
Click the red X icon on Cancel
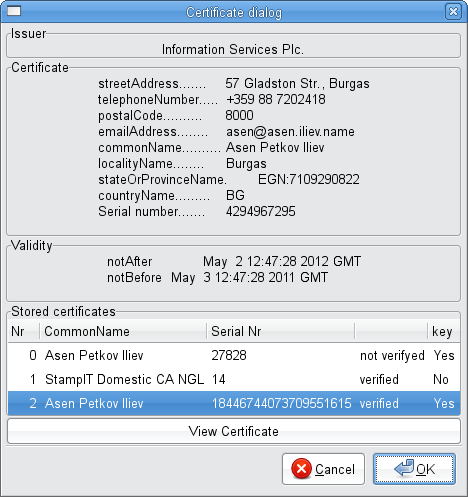click(301, 468)
